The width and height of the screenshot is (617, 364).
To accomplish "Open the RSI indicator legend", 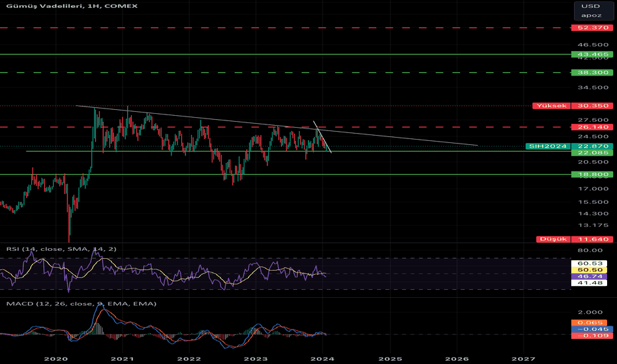I will 62,249.
